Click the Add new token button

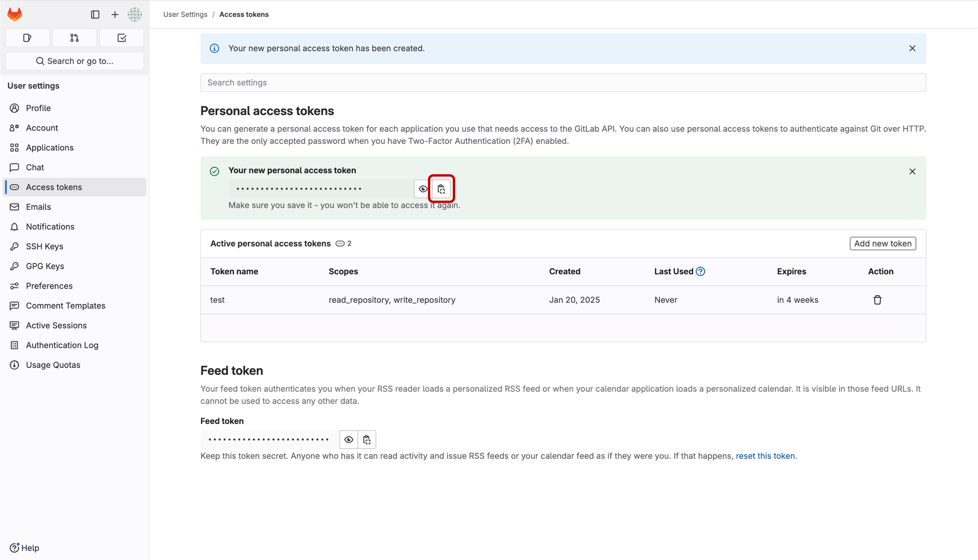click(x=882, y=244)
